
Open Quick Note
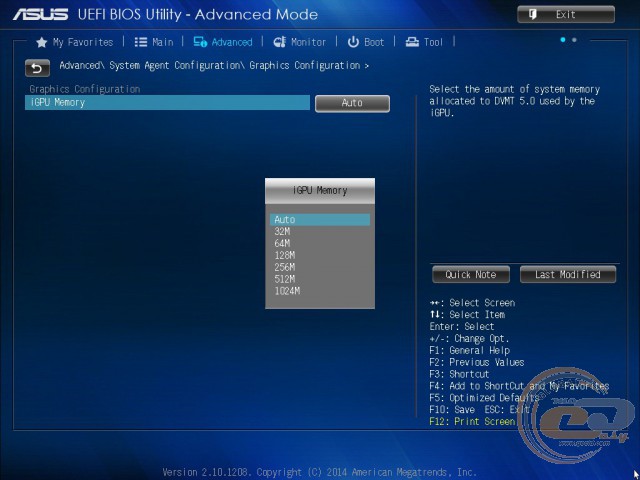click(471, 274)
